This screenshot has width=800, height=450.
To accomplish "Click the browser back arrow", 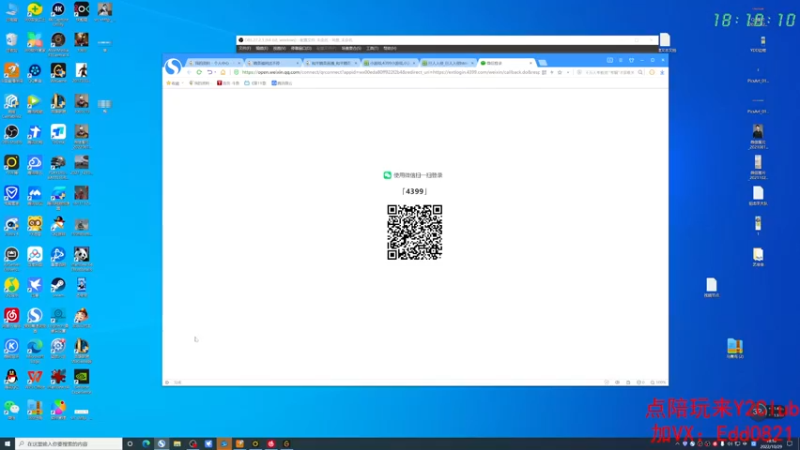I will pos(189,72).
